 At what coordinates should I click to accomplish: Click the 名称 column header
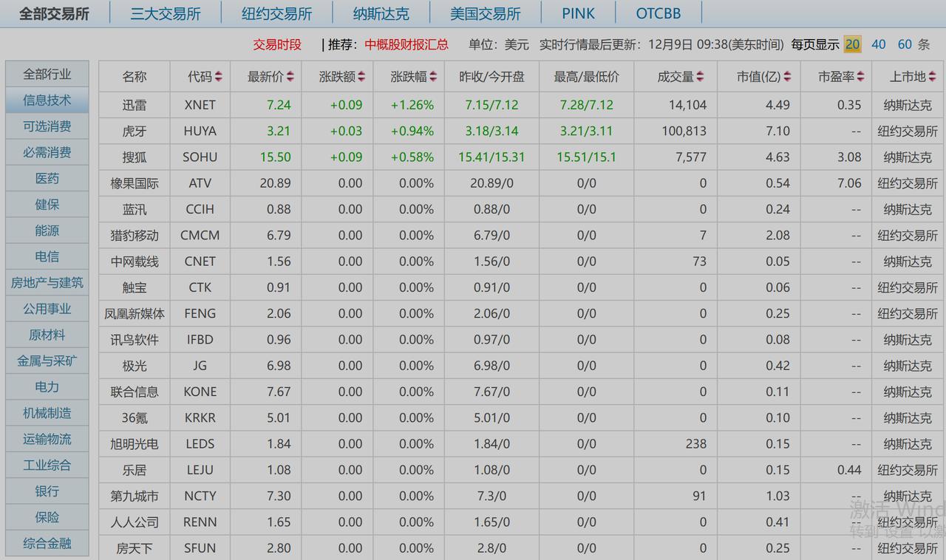coord(135,77)
